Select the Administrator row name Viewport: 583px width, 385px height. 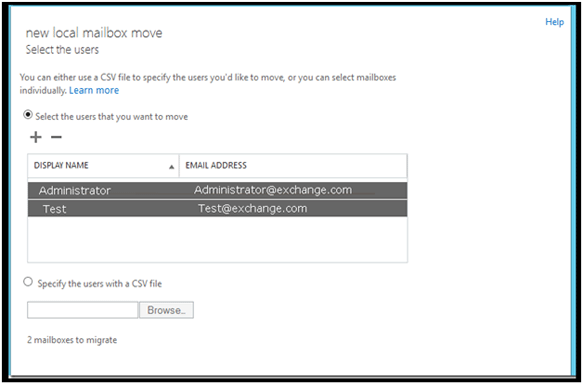(x=75, y=190)
